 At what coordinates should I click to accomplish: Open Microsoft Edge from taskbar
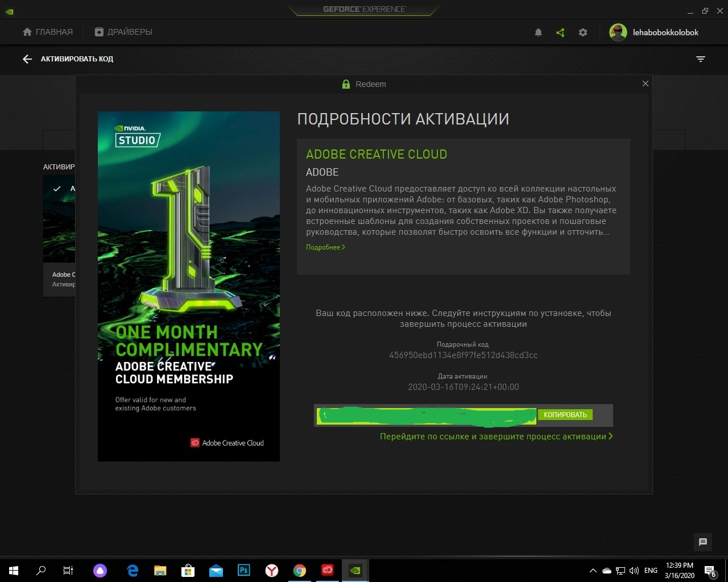(133, 571)
